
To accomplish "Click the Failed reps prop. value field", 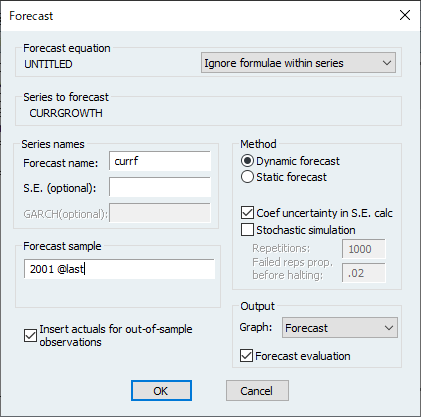I will pos(364,273).
